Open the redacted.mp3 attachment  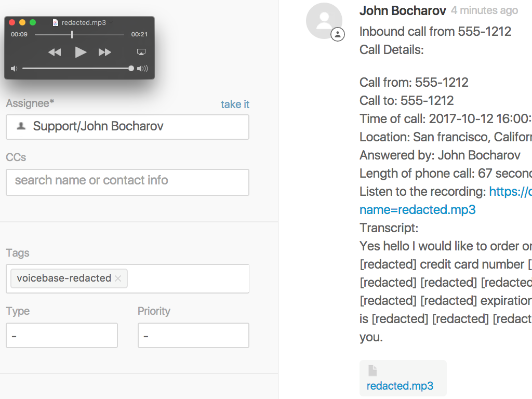click(x=400, y=385)
